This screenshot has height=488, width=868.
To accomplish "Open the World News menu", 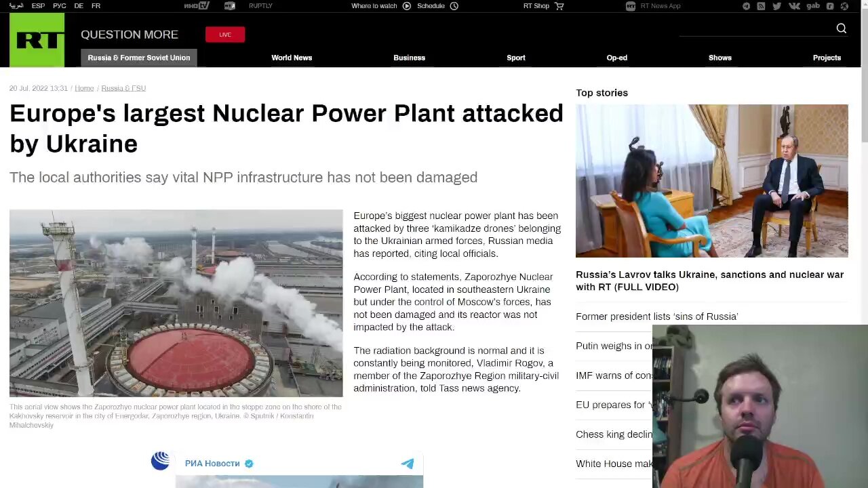I will click(x=292, y=58).
